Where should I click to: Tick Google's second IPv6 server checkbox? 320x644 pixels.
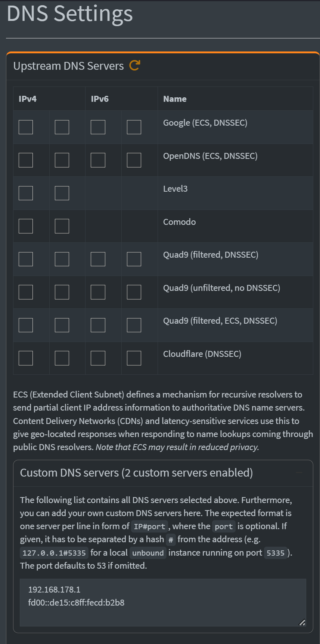pos(134,127)
